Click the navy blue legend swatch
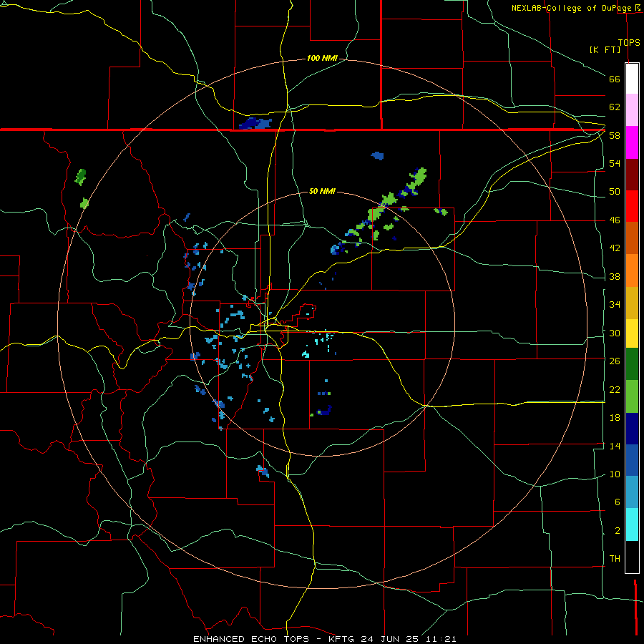This screenshot has height=644, width=644. pyautogui.click(x=632, y=429)
